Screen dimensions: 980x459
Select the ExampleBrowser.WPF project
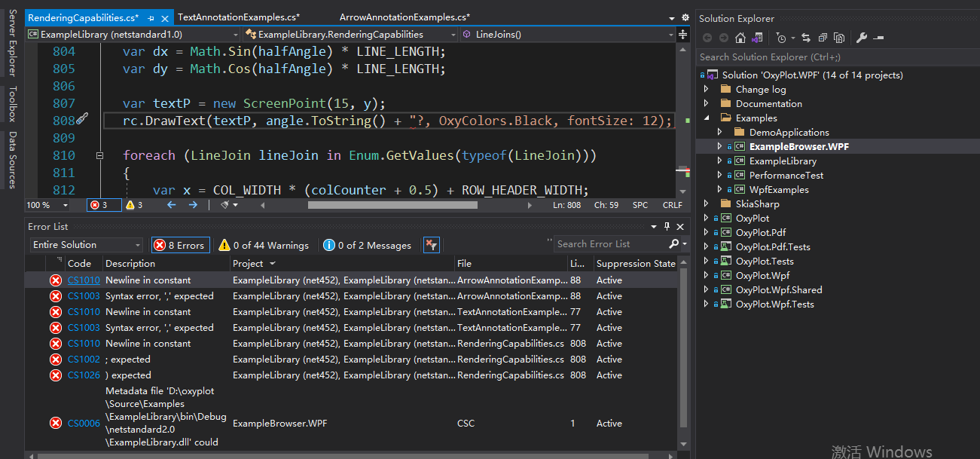[x=799, y=146]
